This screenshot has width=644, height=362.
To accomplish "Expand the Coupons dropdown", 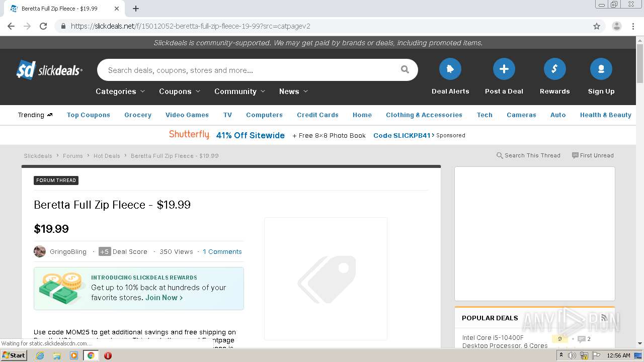I will (180, 92).
